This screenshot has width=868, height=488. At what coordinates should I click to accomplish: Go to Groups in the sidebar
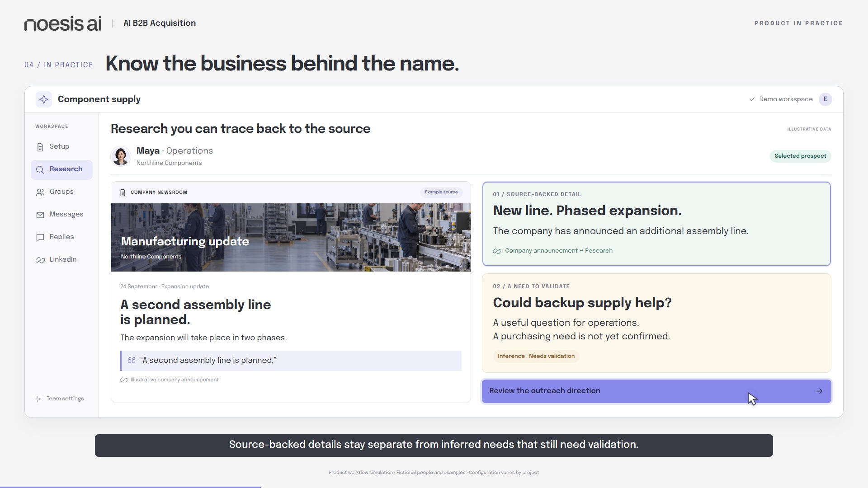tap(61, 192)
